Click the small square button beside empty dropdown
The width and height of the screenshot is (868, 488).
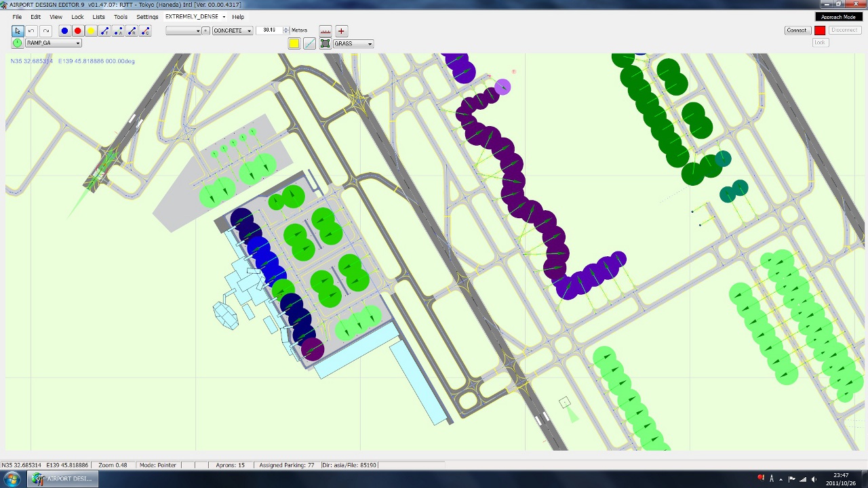click(x=205, y=30)
